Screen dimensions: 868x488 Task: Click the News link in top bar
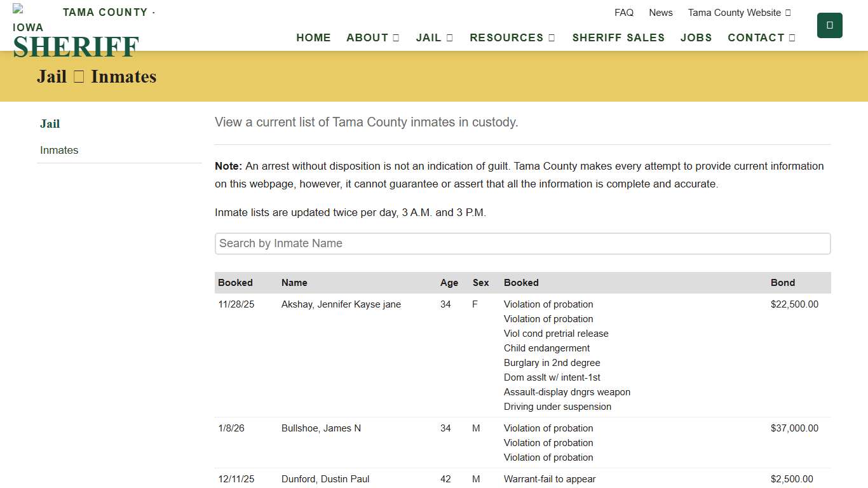(x=660, y=13)
